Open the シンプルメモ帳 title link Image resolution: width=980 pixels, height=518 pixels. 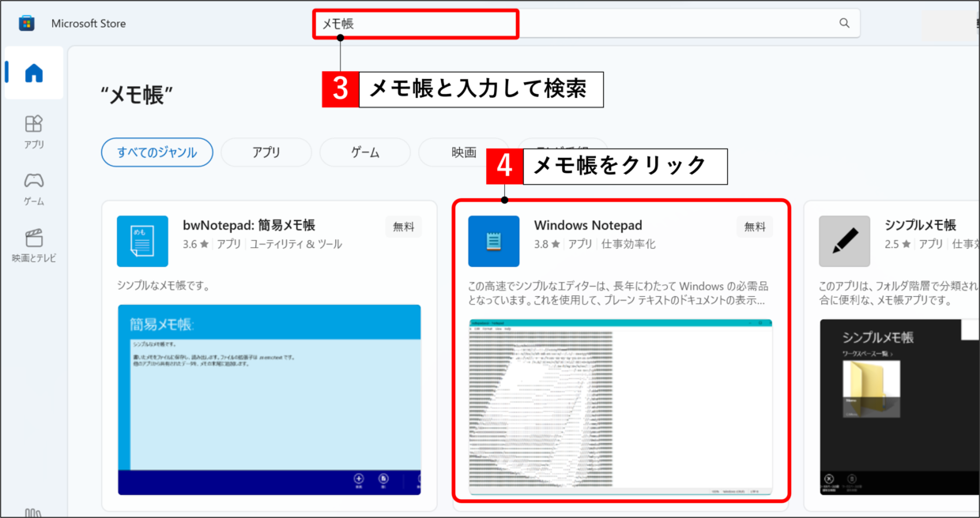[921, 225]
